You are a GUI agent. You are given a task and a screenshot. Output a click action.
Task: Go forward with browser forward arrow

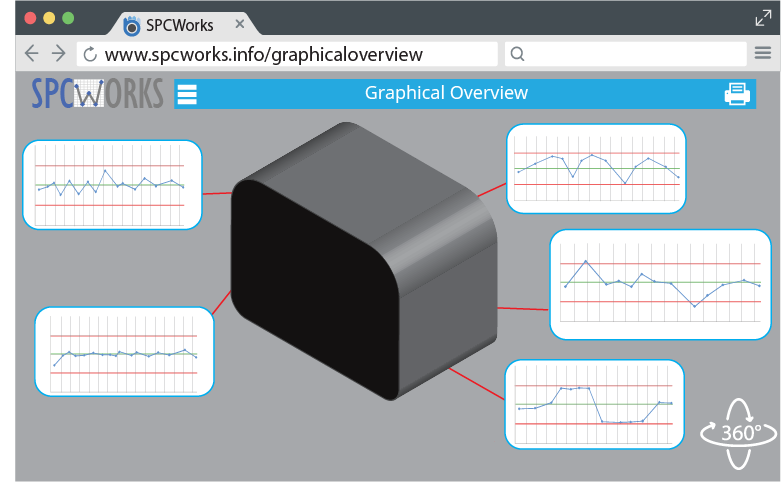click(58, 54)
